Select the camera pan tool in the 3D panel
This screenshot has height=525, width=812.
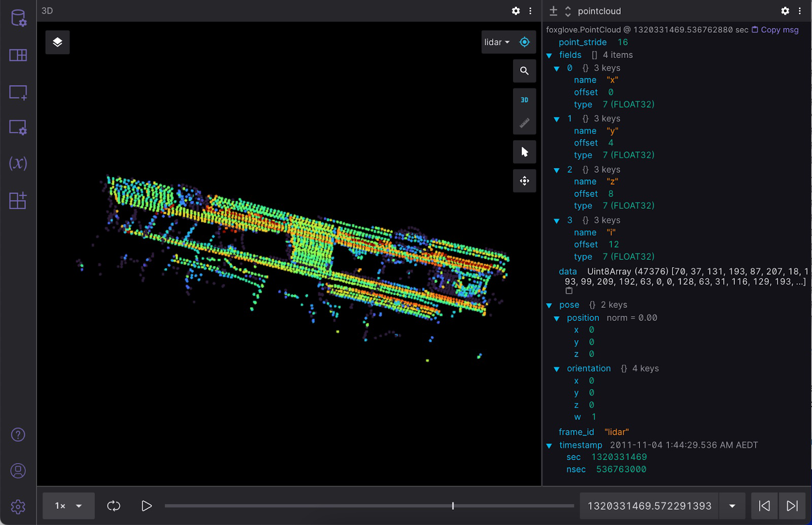coord(524,181)
